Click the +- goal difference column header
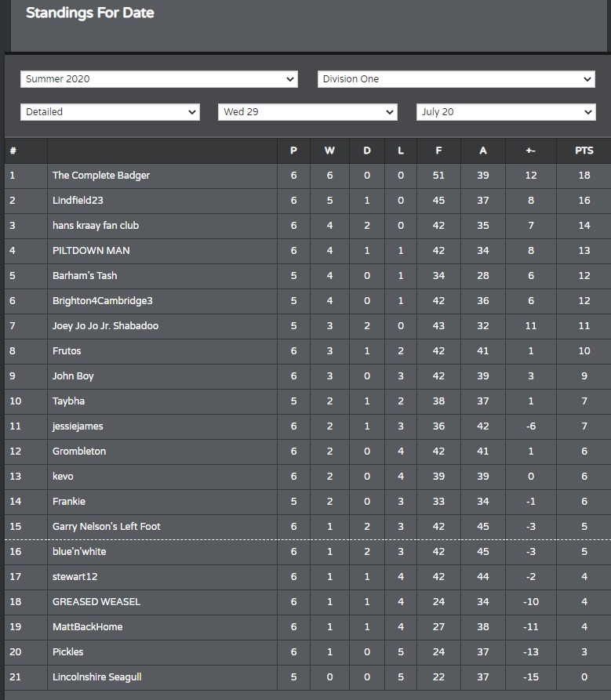The image size is (611, 700). pyautogui.click(x=530, y=151)
